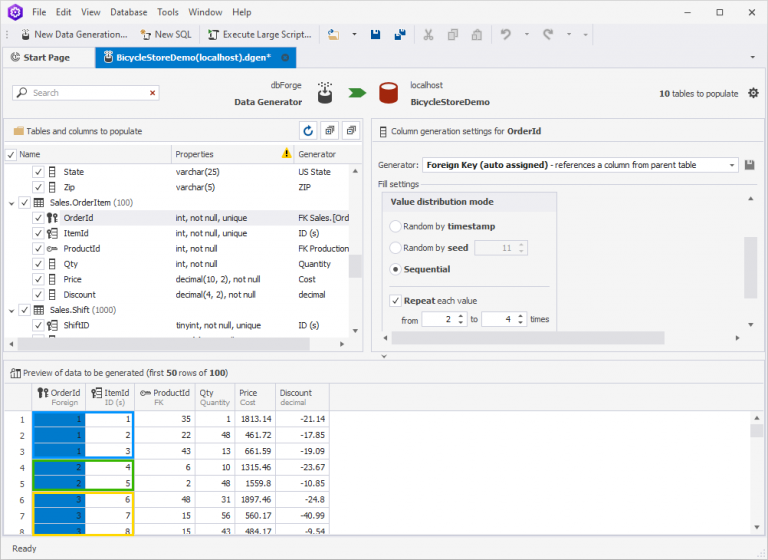Screen dimensions: 768x560
Task: Disable the Repeat each value checkbox
Action: 395,301
